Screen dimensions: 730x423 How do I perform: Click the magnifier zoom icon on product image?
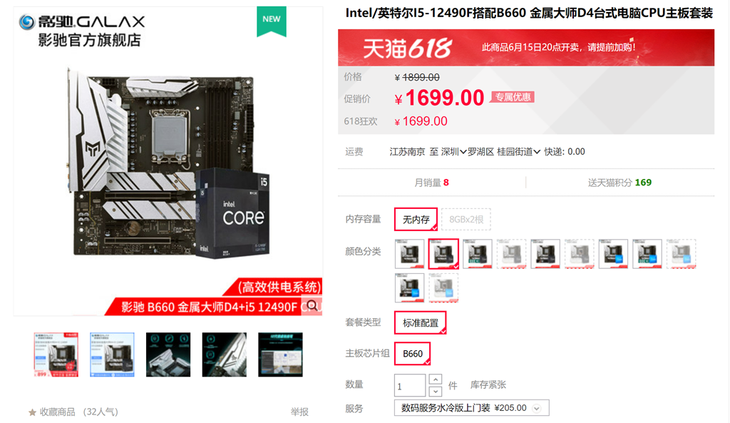312,306
